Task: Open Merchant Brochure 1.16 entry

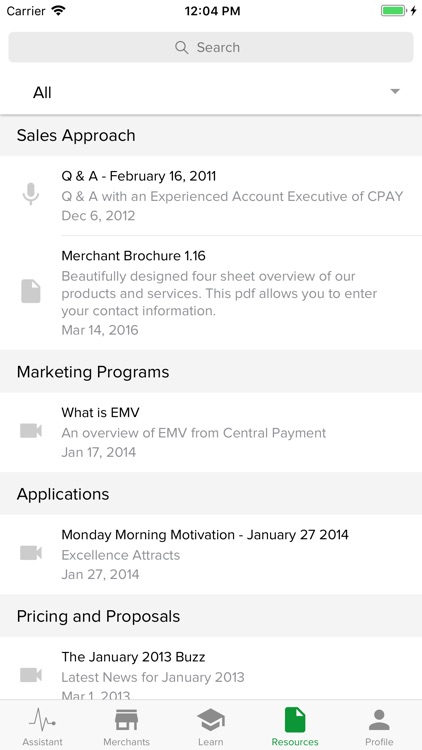Action: (x=211, y=293)
